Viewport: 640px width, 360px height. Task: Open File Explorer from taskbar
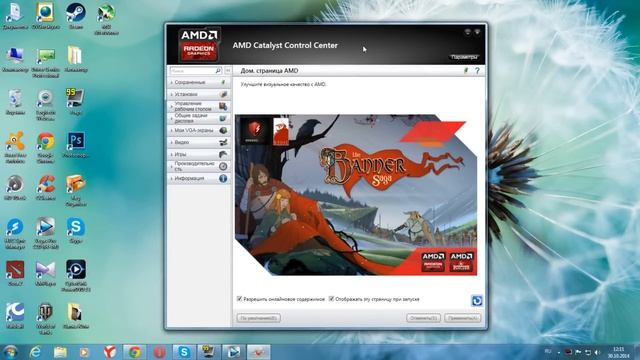[60, 352]
